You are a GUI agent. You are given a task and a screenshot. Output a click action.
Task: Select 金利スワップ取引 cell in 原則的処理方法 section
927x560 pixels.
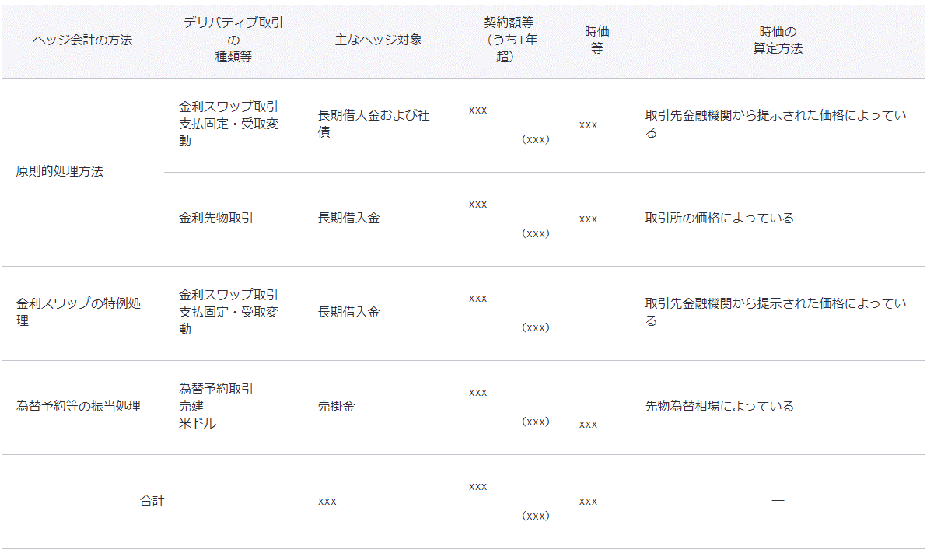229,124
